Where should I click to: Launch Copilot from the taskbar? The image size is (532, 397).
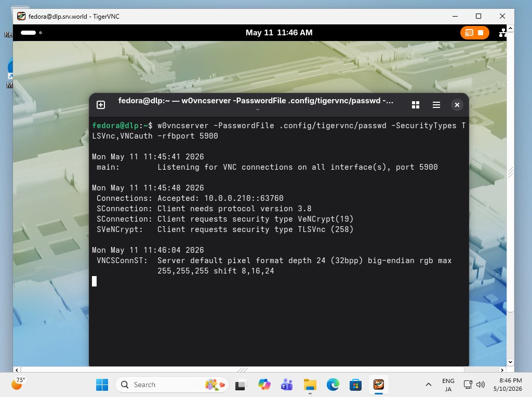tap(264, 385)
